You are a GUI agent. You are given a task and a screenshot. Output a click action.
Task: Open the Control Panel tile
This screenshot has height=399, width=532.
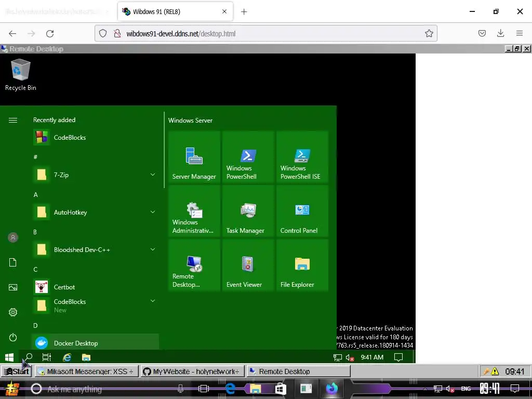[x=302, y=211]
